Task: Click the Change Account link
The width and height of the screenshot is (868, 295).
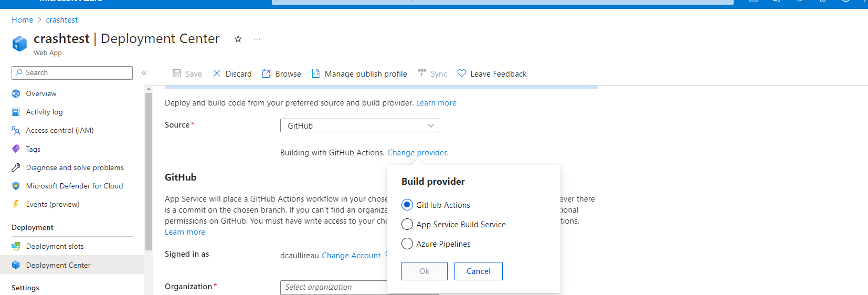Action: pyautogui.click(x=351, y=256)
